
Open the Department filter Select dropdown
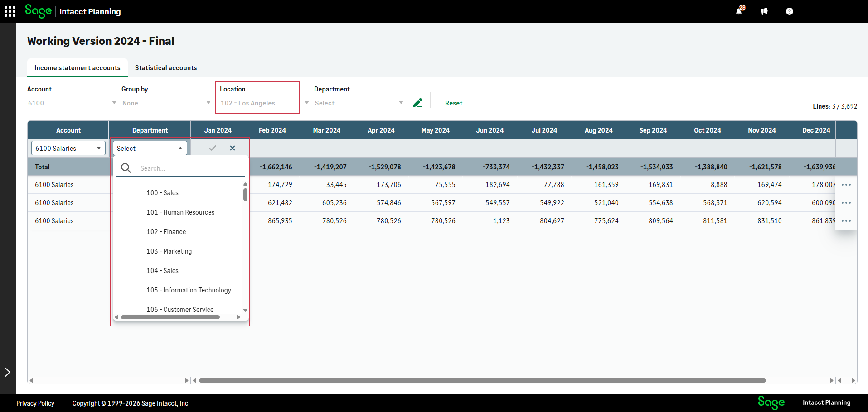click(x=359, y=103)
